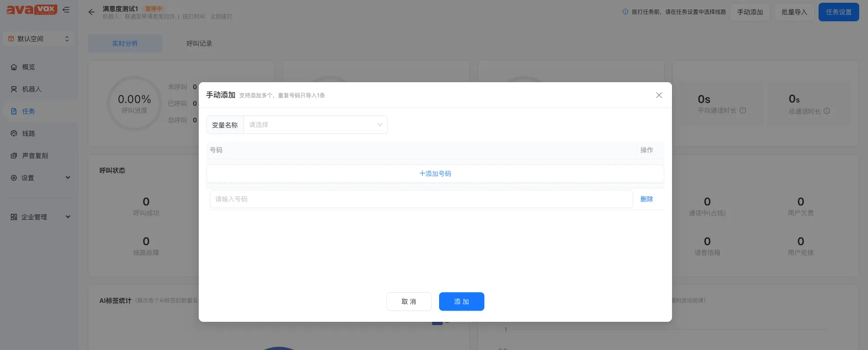This screenshot has height=350, width=868.
Task: Select the 实时分析 tab
Action: pyautogui.click(x=125, y=43)
